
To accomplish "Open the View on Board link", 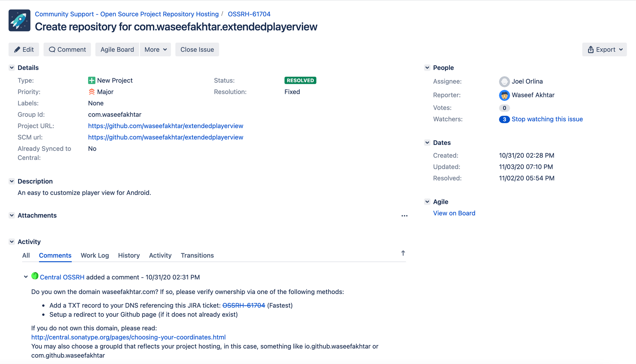I will pos(454,213).
